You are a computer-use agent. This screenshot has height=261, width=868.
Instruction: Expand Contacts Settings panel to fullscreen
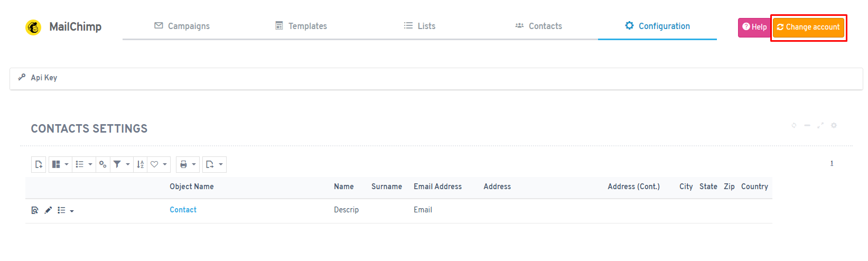click(820, 125)
